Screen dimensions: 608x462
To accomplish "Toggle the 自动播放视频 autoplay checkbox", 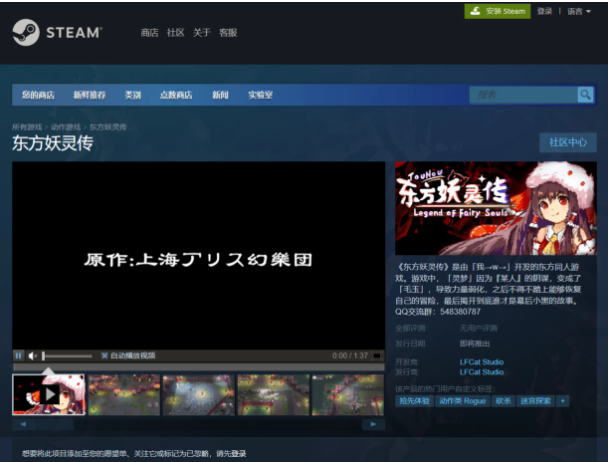I will click(x=104, y=355).
